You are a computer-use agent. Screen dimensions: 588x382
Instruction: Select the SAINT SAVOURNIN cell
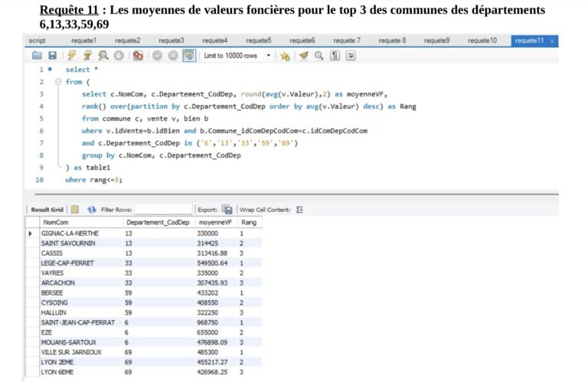[x=81, y=243]
